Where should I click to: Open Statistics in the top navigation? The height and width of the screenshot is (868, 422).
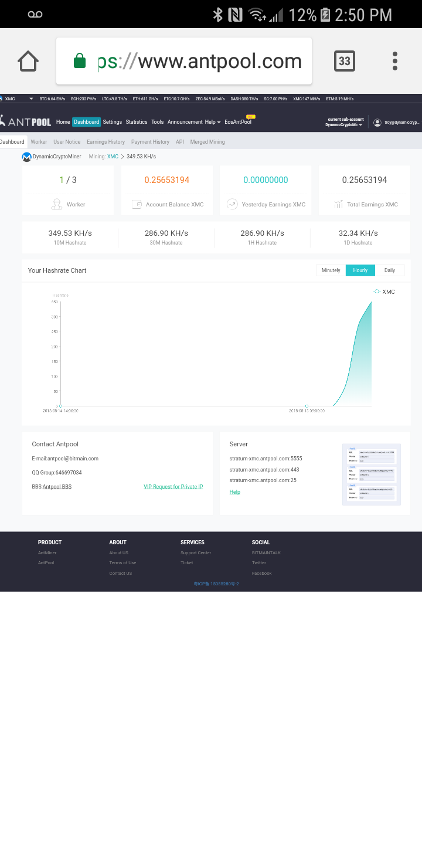tap(137, 122)
